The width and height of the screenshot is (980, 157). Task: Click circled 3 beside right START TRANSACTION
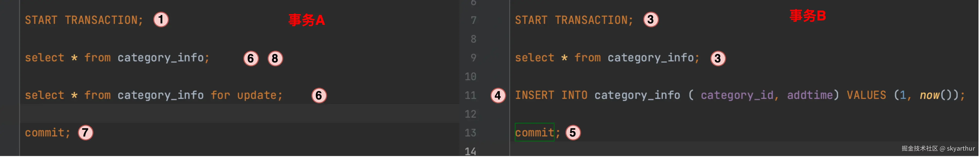tap(651, 20)
